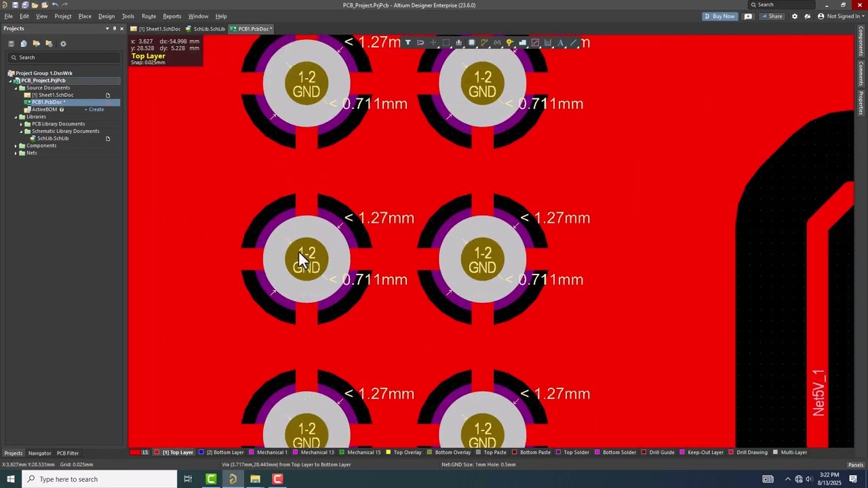Viewport: 868px width, 488px height.
Task: Open the Route menu
Action: pos(149,16)
